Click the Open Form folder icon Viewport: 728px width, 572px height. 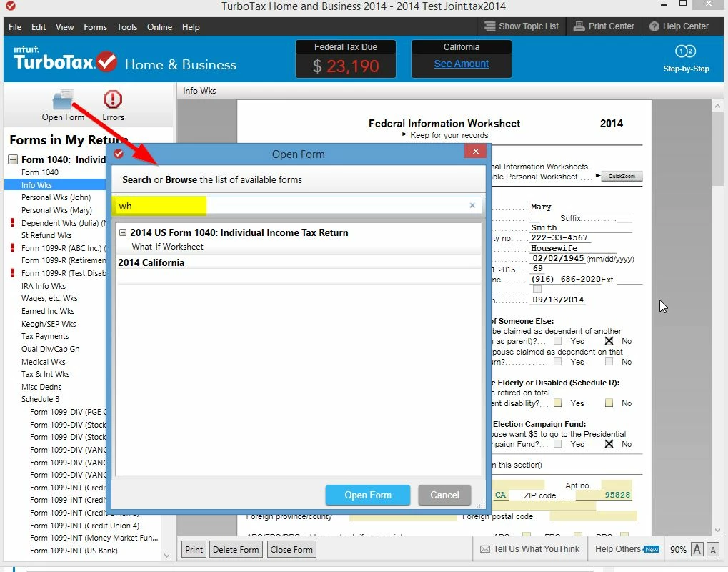63,99
